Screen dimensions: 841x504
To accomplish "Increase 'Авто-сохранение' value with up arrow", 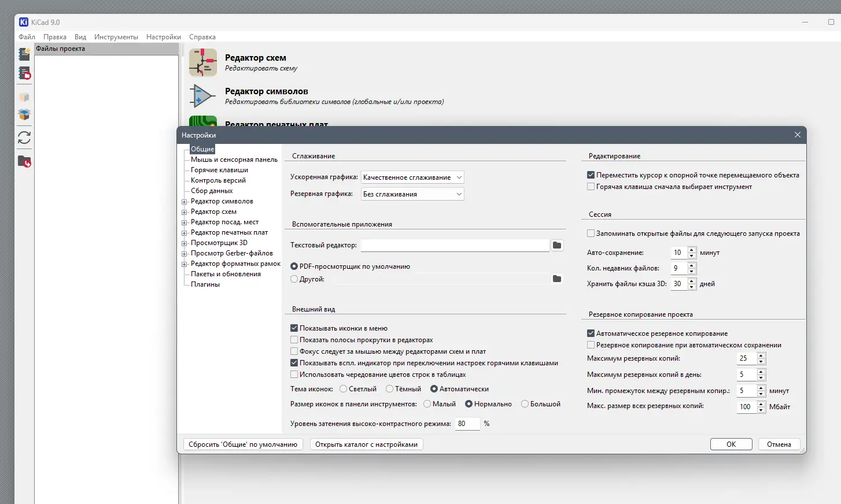I will click(x=692, y=250).
